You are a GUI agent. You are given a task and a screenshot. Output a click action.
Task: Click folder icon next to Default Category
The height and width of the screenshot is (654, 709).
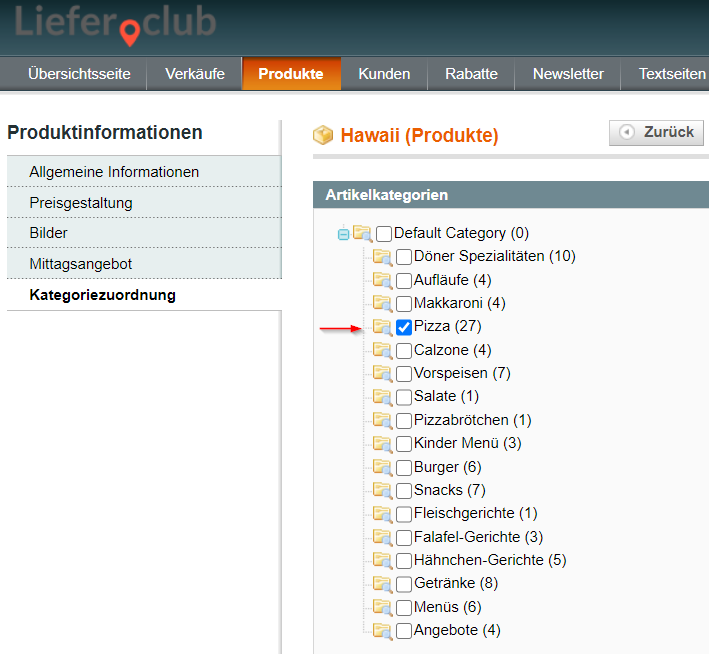click(x=363, y=233)
